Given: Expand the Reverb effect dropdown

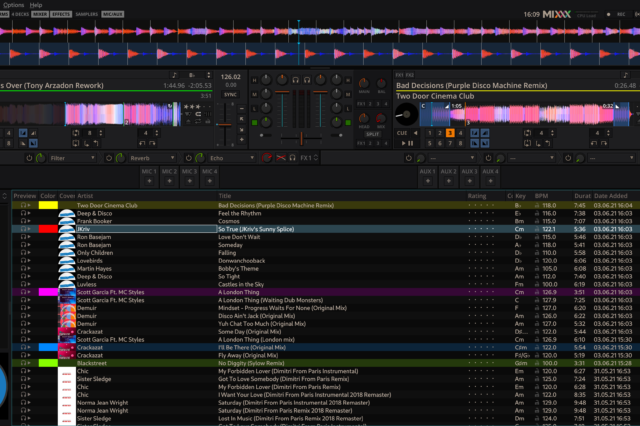Looking at the screenshot, I should (x=168, y=157).
